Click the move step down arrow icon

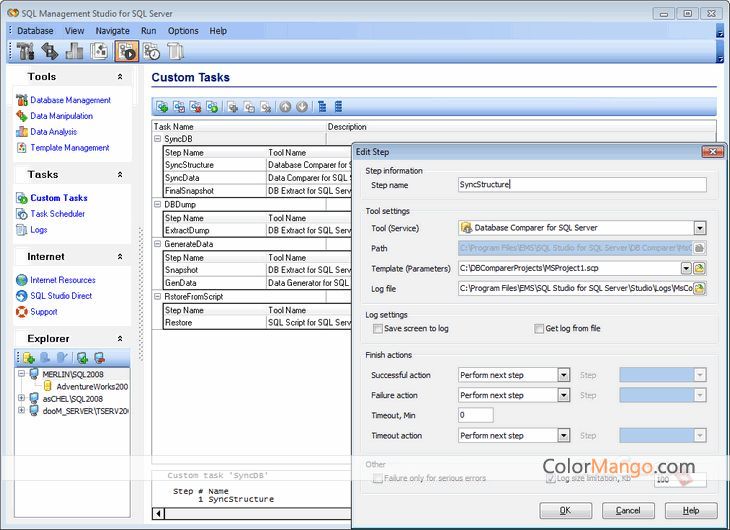(302, 107)
